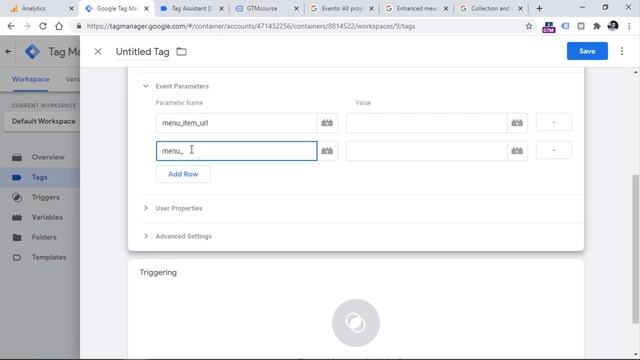
Task: Go back in browser history
Action: [x=11, y=26]
